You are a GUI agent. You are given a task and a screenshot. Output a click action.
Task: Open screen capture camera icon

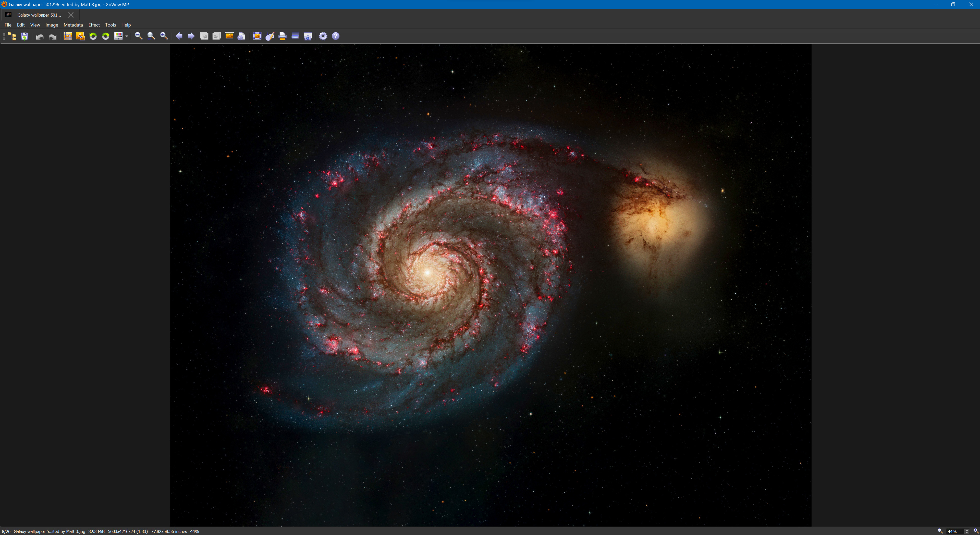coord(308,36)
